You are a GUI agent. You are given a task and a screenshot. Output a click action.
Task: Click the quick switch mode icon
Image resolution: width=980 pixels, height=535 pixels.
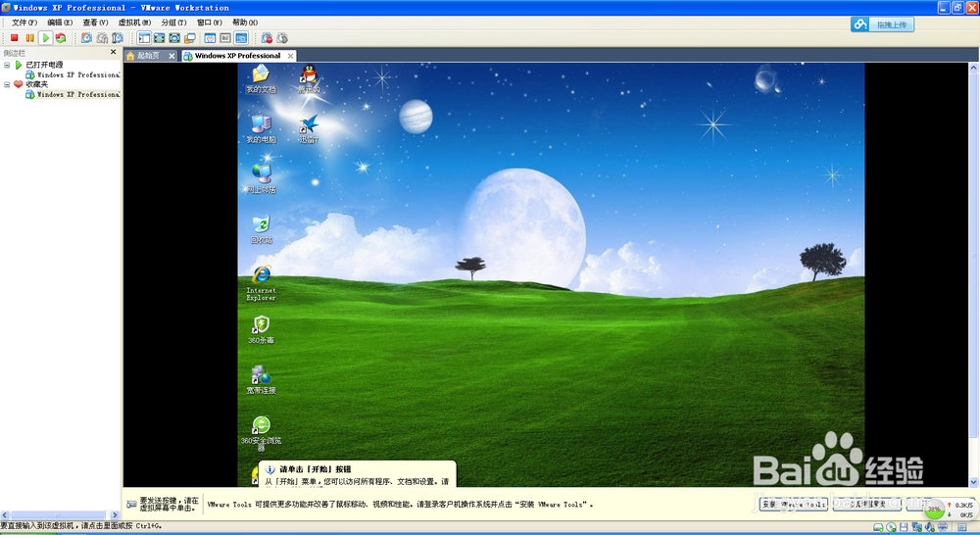(174, 38)
